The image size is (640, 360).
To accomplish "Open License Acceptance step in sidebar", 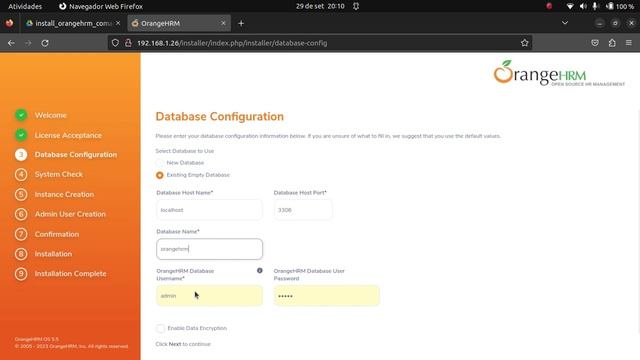I will [68, 135].
